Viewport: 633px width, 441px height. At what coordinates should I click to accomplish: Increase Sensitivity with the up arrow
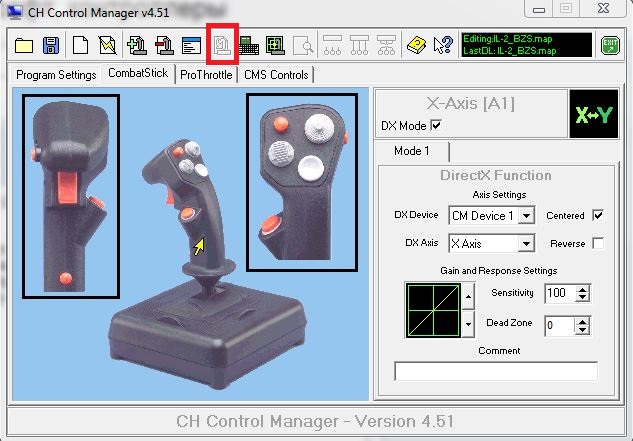tap(583, 289)
